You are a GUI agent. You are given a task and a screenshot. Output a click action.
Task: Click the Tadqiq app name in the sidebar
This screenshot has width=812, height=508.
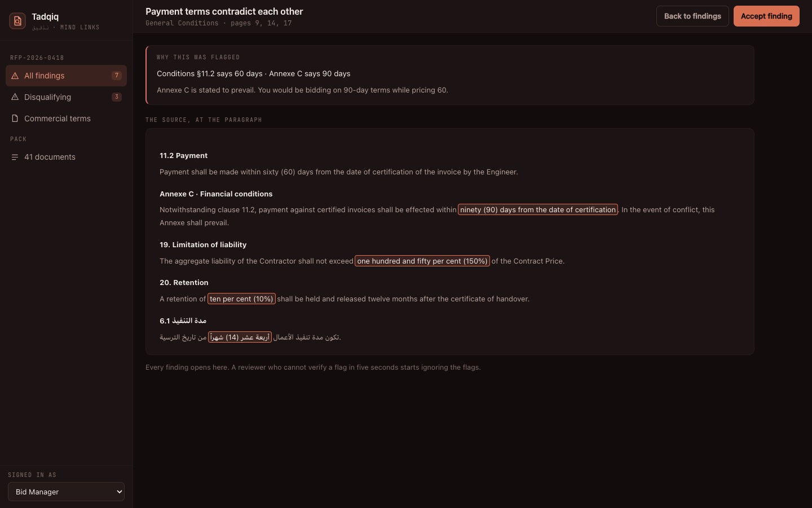click(x=45, y=17)
